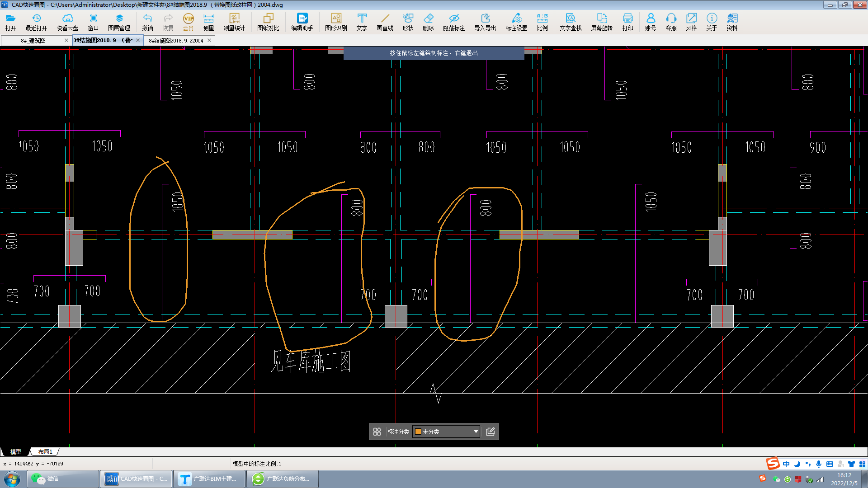Switch to the 8#_建筑图 tab
The height and width of the screenshot is (488, 868).
(33, 41)
